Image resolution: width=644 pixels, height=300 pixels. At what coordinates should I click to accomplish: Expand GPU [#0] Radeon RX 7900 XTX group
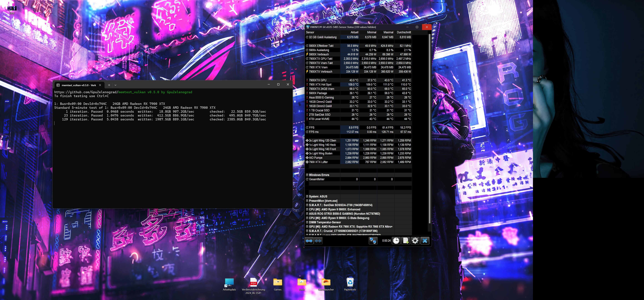tap(350, 227)
